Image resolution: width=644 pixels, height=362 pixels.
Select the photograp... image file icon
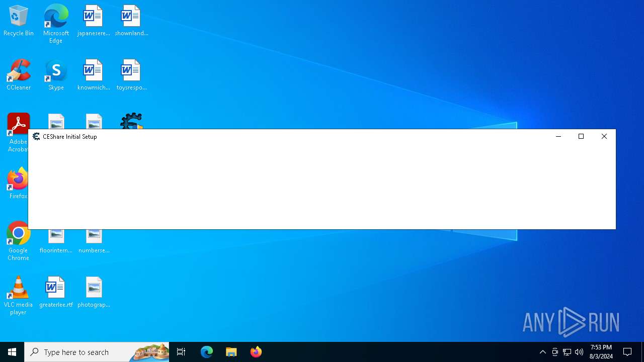pos(94,293)
